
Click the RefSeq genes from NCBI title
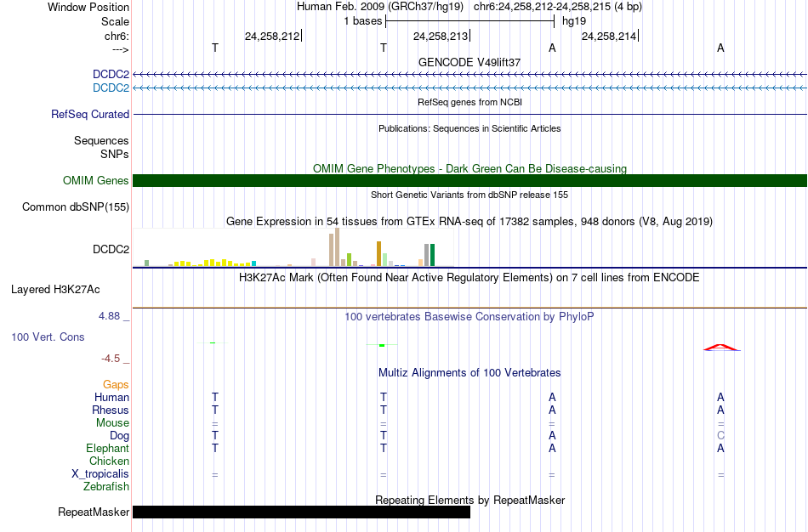[469, 102]
